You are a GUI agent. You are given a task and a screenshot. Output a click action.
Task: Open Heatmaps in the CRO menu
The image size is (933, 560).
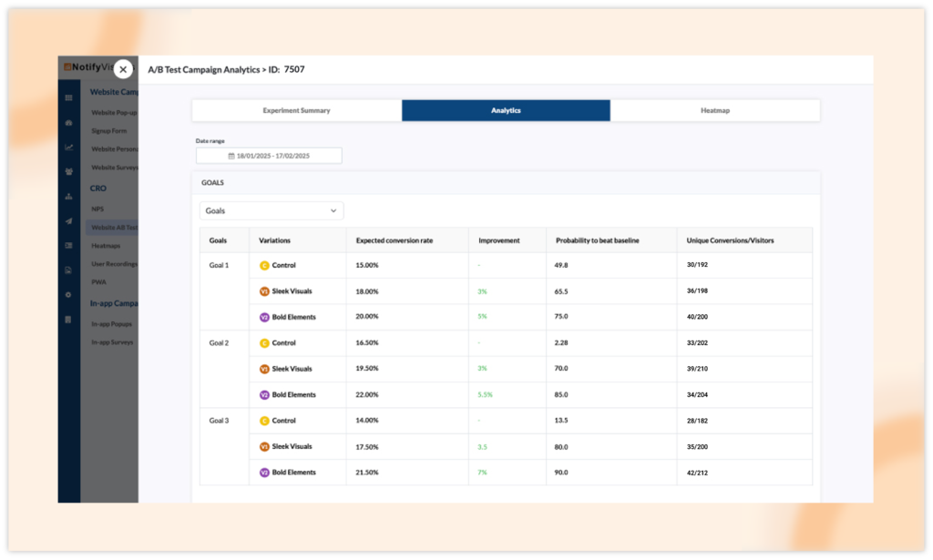click(106, 246)
